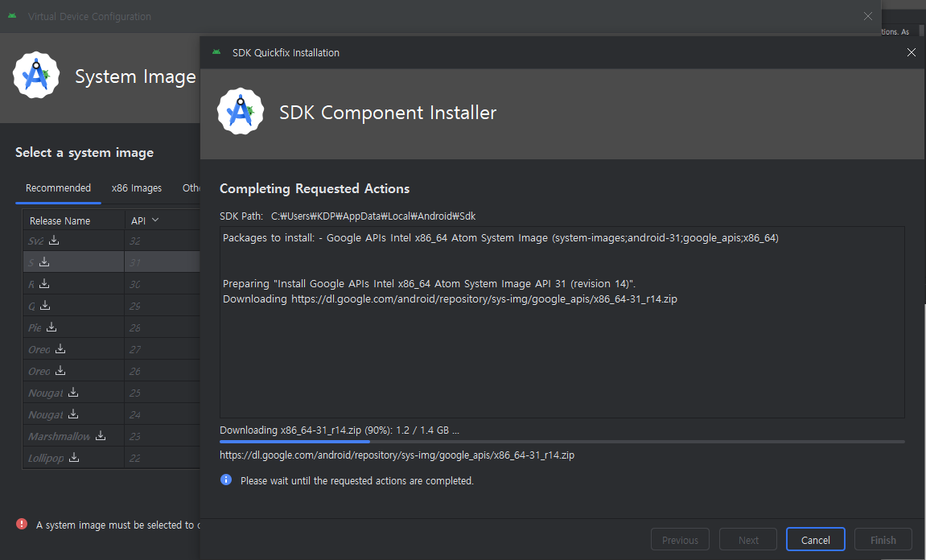Select the Marshmallow release name text
The width and height of the screenshot is (926, 560).
coord(59,436)
